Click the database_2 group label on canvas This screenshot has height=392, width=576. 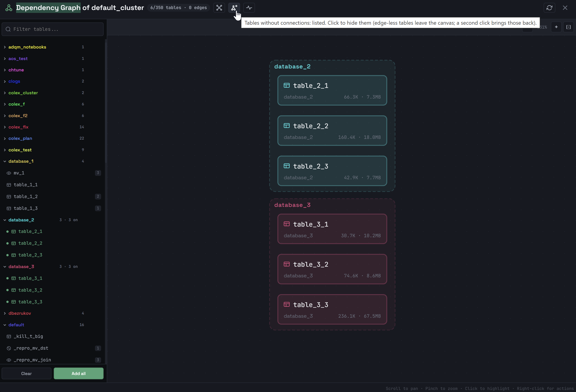tap(292, 66)
